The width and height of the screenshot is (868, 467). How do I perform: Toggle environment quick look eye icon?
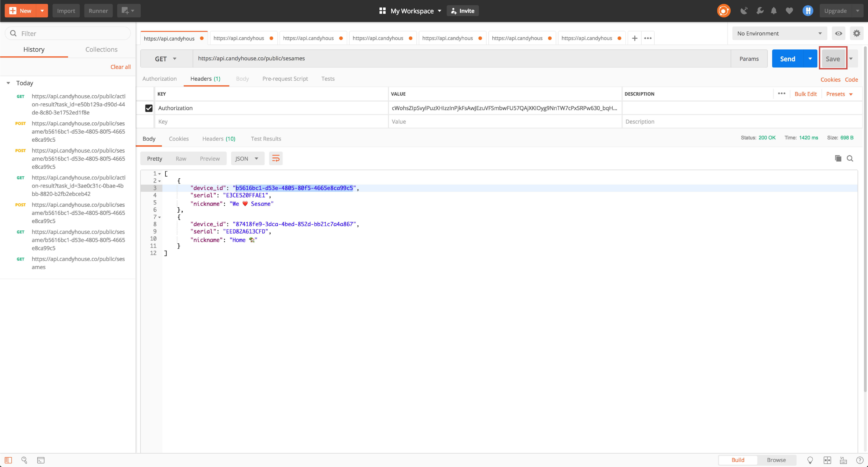tap(839, 33)
